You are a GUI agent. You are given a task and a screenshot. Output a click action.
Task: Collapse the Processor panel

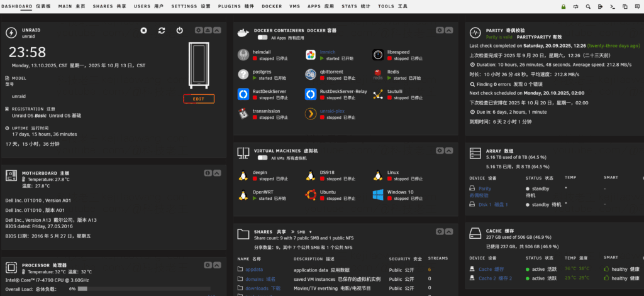click(x=217, y=265)
